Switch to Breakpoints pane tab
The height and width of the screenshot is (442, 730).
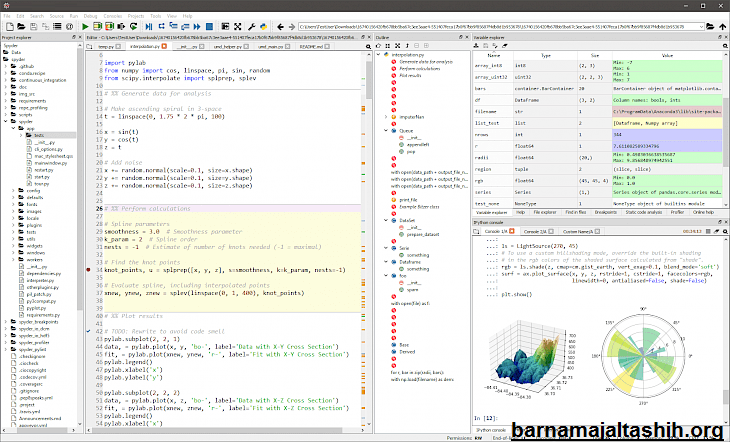(605, 212)
